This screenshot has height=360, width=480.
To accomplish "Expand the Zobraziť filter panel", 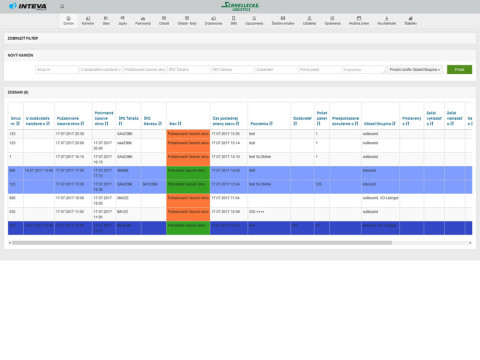I will click(x=23, y=38).
